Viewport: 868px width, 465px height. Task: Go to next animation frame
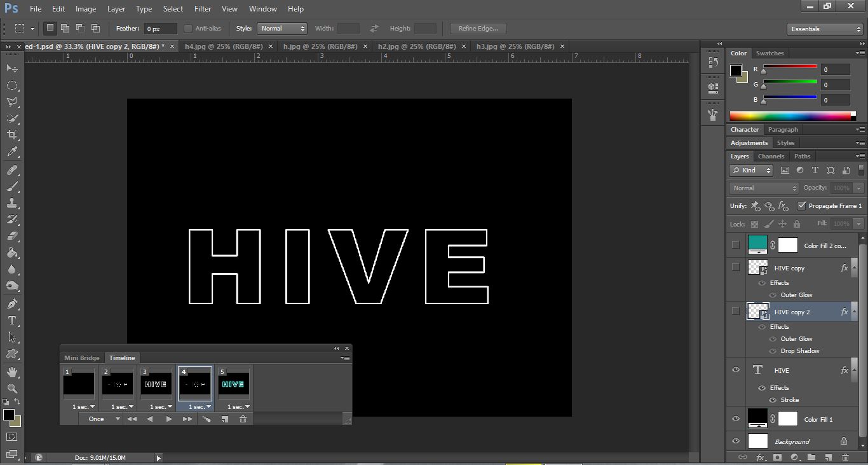[x=187, y=419]
